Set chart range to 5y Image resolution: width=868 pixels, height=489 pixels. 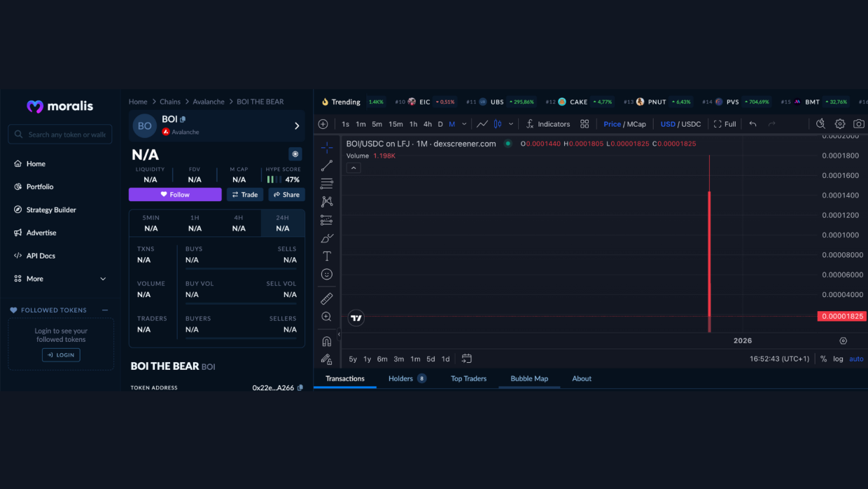tap(353, 359)
